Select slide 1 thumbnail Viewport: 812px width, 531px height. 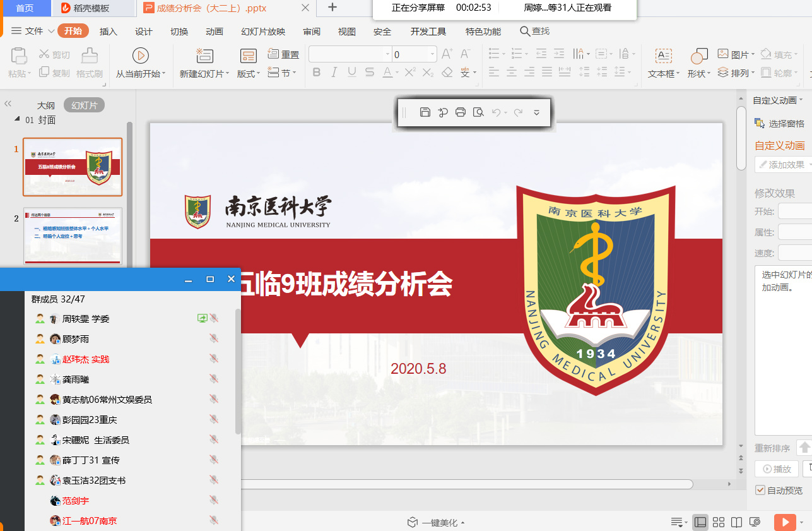73,167
